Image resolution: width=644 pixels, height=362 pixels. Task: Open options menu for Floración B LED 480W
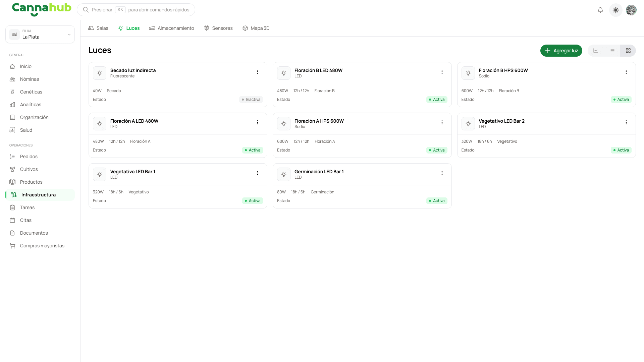[442, 72]
